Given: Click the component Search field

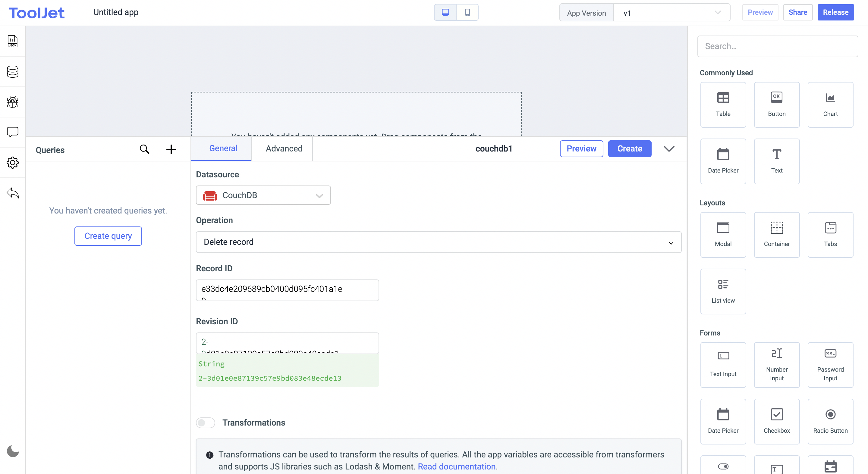Looking at the screenshot, I should (x=777, y=46).
